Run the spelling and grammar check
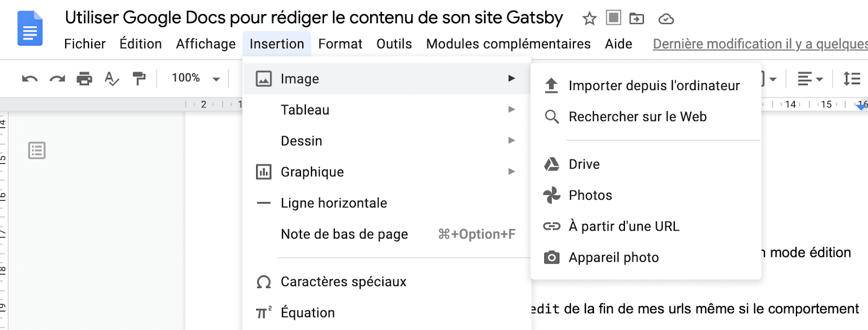This screenshot has width=868, height=330. click(x=111, y=79)
